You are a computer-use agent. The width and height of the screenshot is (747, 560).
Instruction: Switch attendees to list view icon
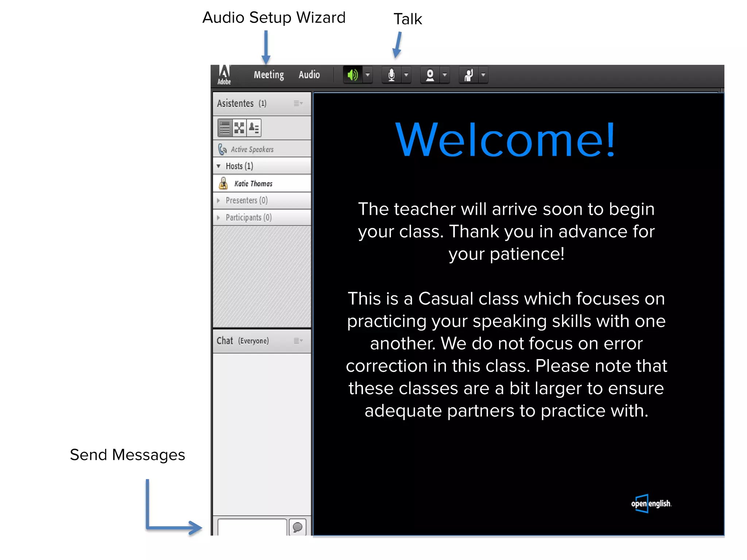coord(225,128)
